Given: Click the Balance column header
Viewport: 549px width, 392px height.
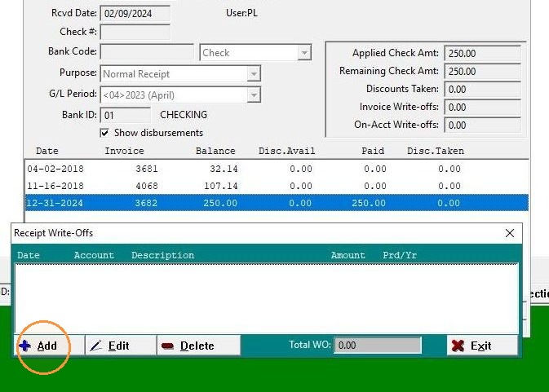Looking at the screenshot, I should [x=215, y=151].
